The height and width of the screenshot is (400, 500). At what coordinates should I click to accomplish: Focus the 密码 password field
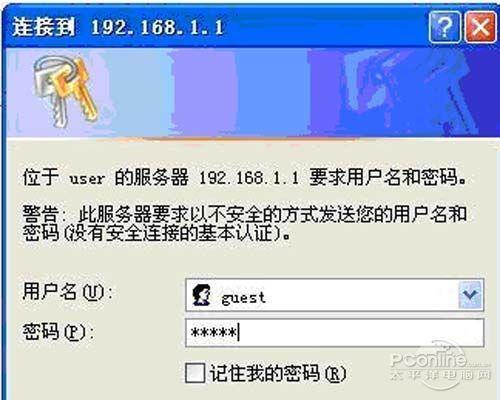(x=334, y=333)
